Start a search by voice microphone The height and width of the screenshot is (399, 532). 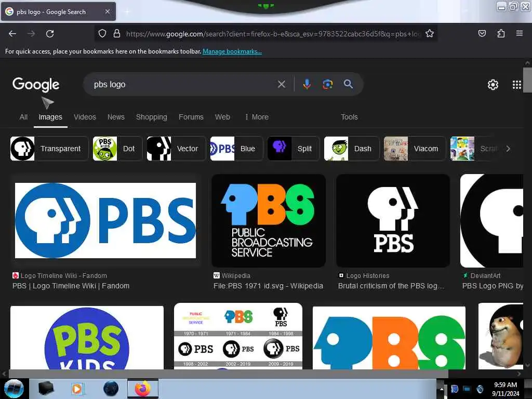(307, 84)
